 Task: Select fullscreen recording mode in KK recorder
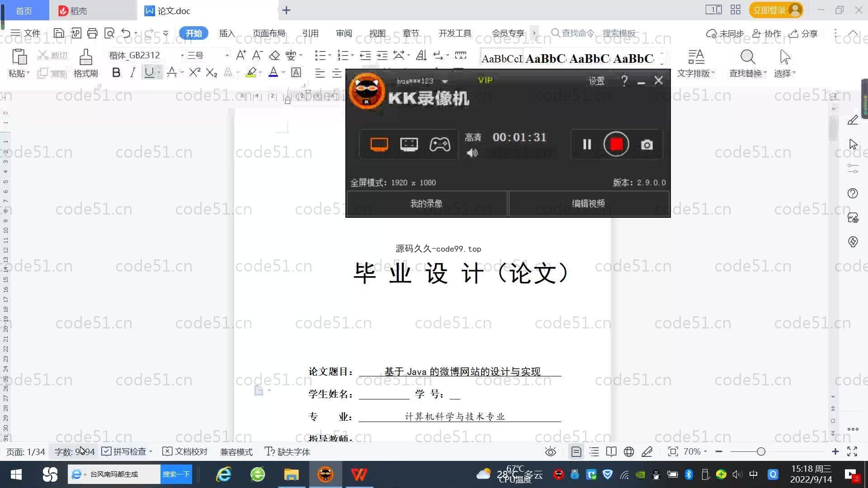coord(379,144)
